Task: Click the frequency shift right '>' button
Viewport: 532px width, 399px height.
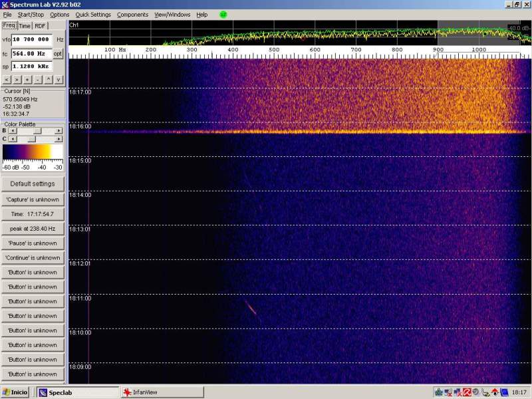Action: click(17, 79)
